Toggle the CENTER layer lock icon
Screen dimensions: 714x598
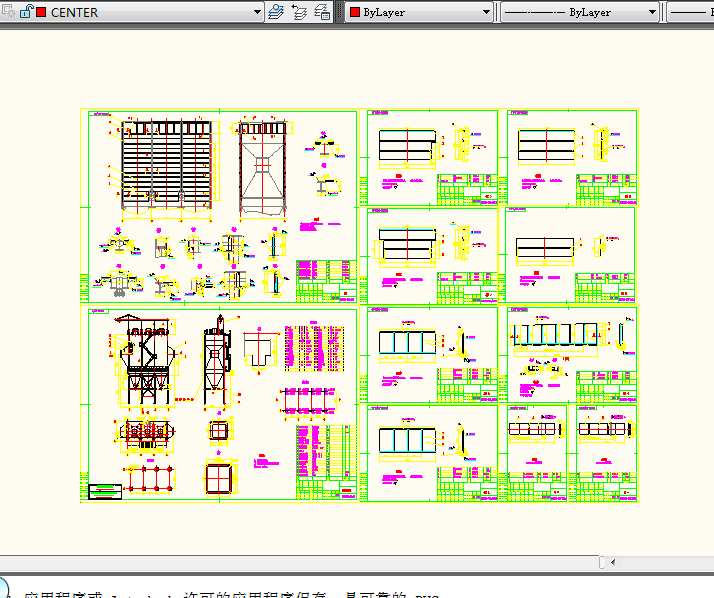[26, 11]
